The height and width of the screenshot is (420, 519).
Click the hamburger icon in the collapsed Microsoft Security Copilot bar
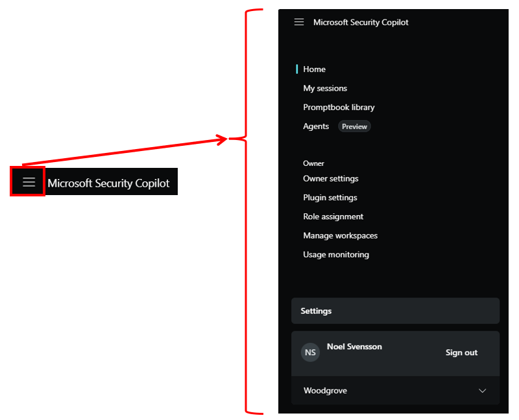click(x=29, y=182)
